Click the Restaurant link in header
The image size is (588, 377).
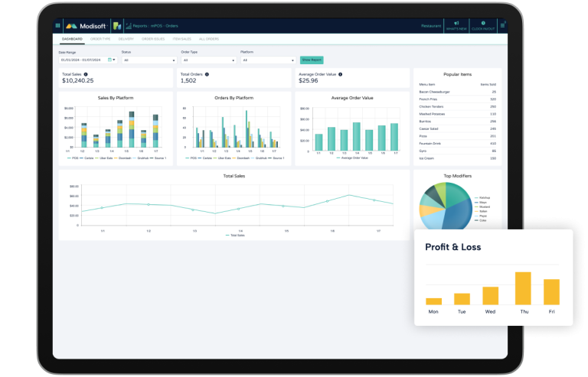click(x=431, y=25)
